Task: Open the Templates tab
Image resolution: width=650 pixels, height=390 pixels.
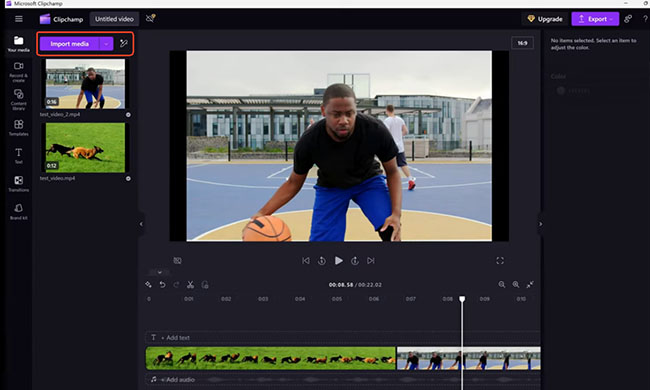Action: click(x=19, y=128)
